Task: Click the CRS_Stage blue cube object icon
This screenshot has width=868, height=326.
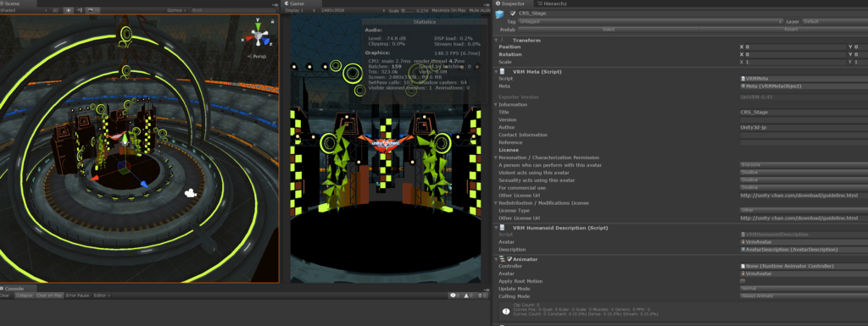Action: [500, 15]
